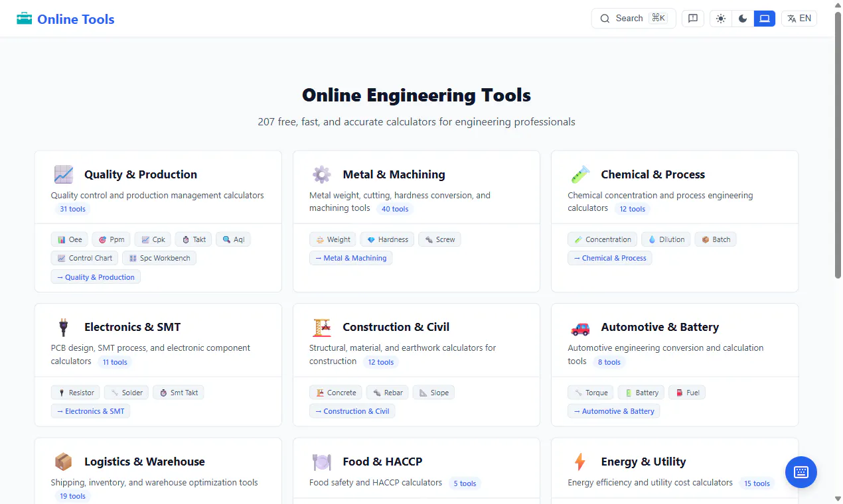Open the Weight calculator chip

pos(333,239)
